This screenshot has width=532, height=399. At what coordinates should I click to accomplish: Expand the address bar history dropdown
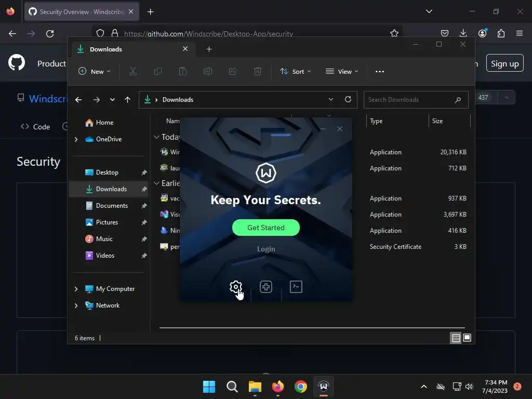331,99
